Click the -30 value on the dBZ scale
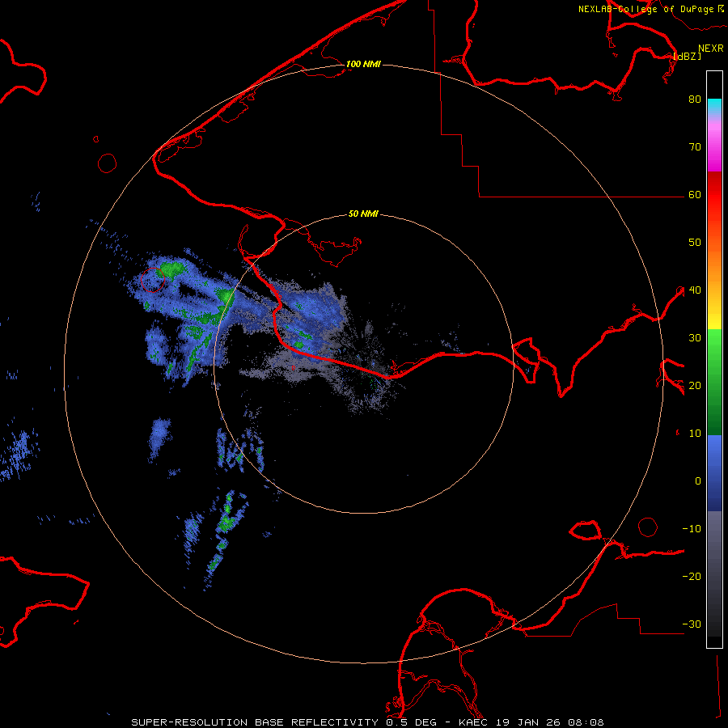 click(692, 624)
